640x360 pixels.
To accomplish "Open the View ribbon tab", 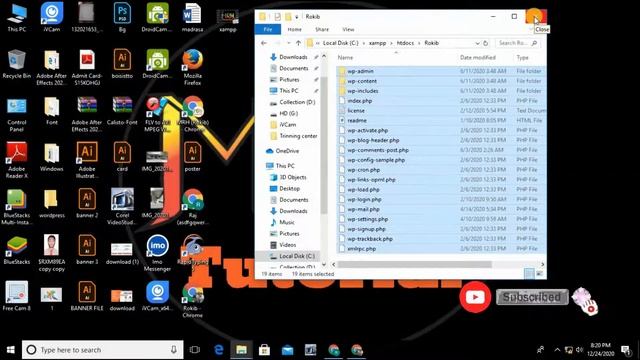I will pos(348,29).
